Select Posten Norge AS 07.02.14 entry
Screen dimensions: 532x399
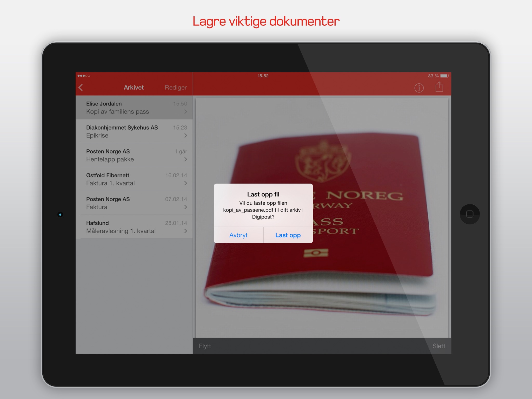(x=134, y=203)
